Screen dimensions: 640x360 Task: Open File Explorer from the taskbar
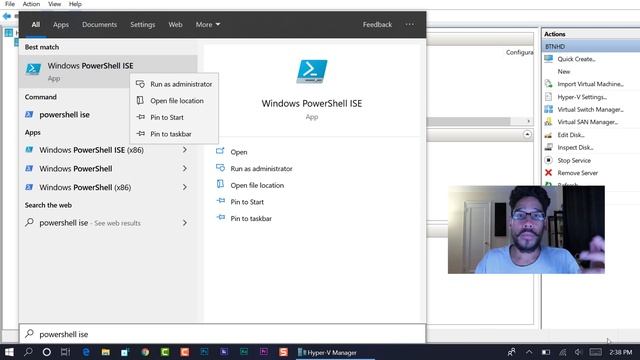point(105,352)
